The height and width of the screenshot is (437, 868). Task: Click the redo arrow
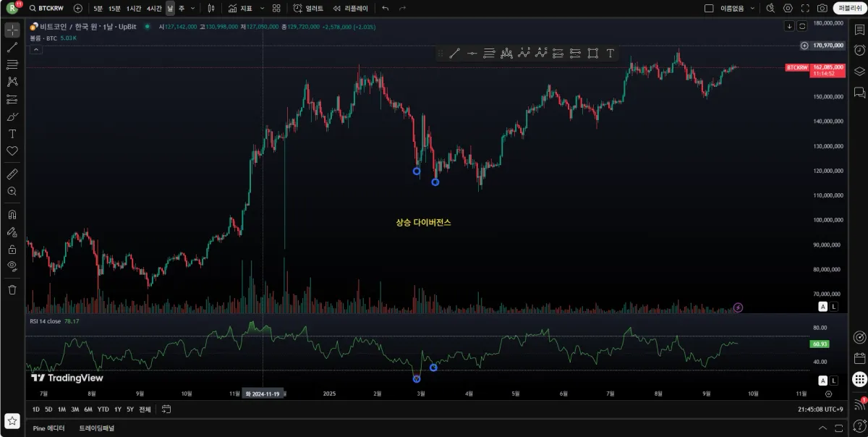click(403, 8)
